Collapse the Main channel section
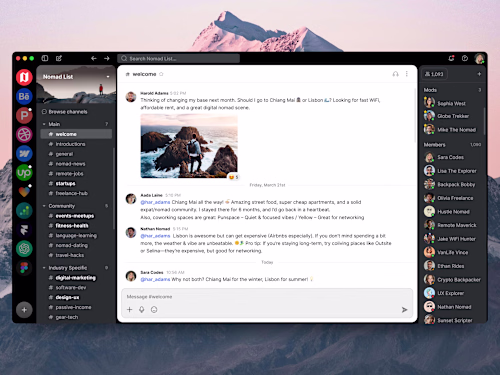 (x=44, y=124)
